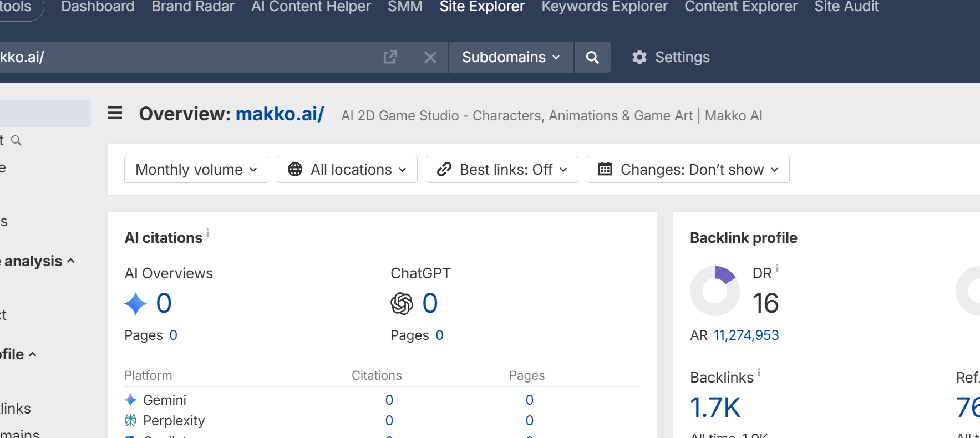The height and width of the screenshot is (438, 980).
Task: Open Brand Radar in top navigation
Action: click(x=193, y=7)
